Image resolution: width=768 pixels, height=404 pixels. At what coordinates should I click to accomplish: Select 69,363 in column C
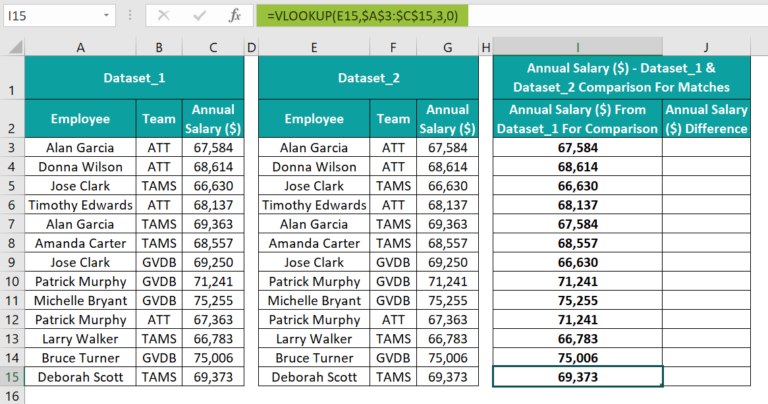[213, 224]
